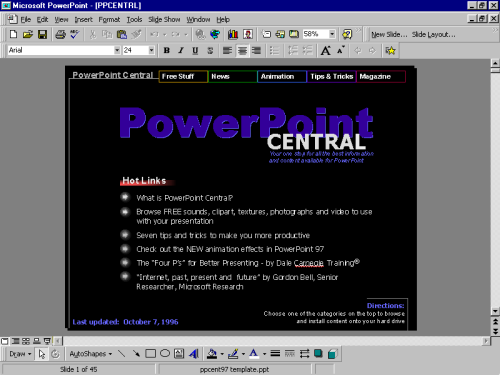Screen dimensions: 500x375
Task: Click the Fill Color paint bucket swatch
Action: [x=212, y=354]
